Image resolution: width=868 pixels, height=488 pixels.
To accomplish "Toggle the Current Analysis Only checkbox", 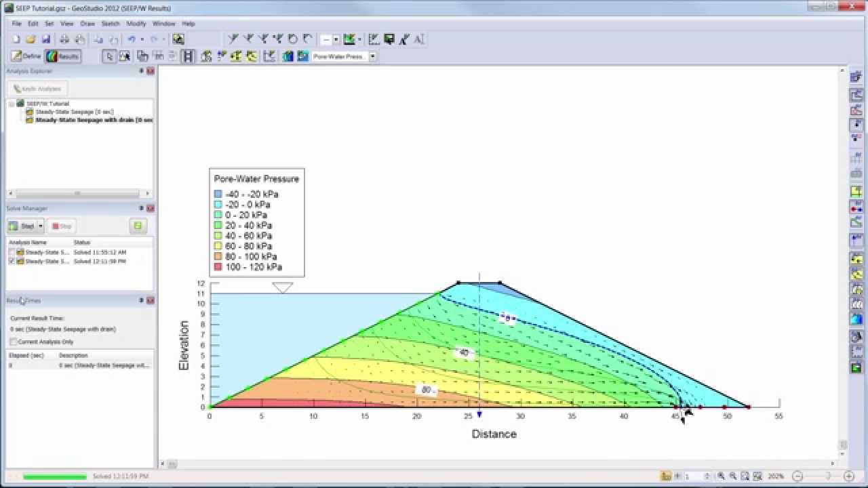I will coord(14,342).
